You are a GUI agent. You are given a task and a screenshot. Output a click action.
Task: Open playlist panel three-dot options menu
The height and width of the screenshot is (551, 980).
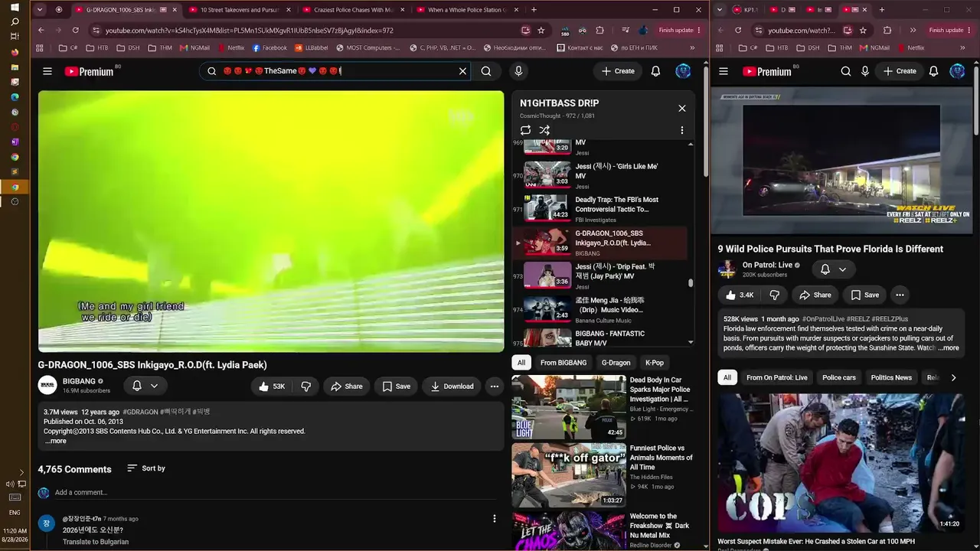click(682, 130)
